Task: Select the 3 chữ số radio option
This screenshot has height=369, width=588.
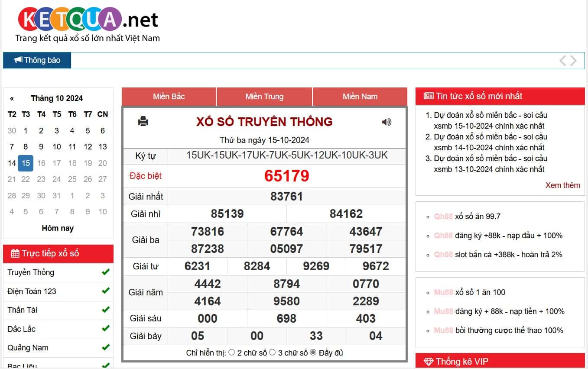Action: [272, 352]
